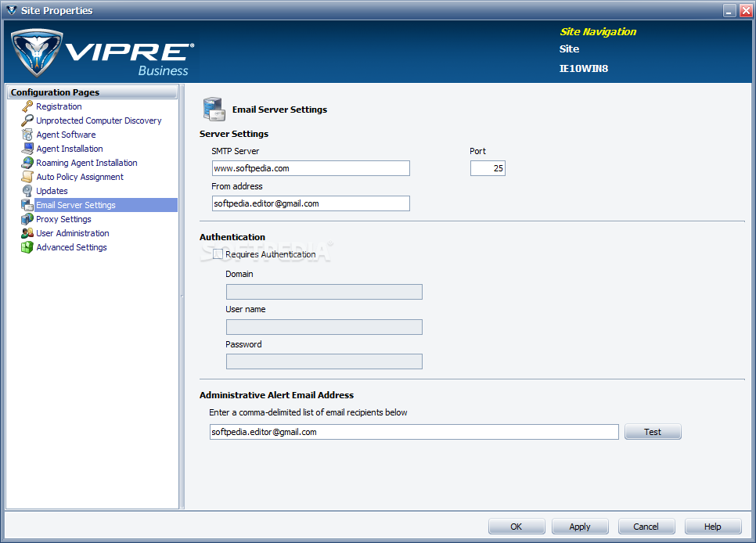Open Unprotected Computer Discovery page
Viewport: 756px width, 543px height.
pos(99,120)
